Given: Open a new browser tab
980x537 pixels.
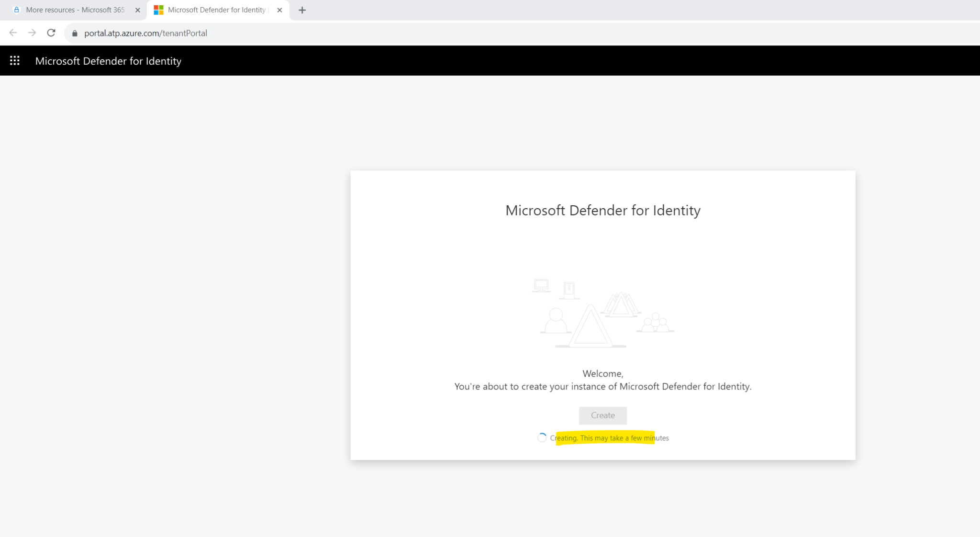Looking at the screenshot, I should click(302, 10).
